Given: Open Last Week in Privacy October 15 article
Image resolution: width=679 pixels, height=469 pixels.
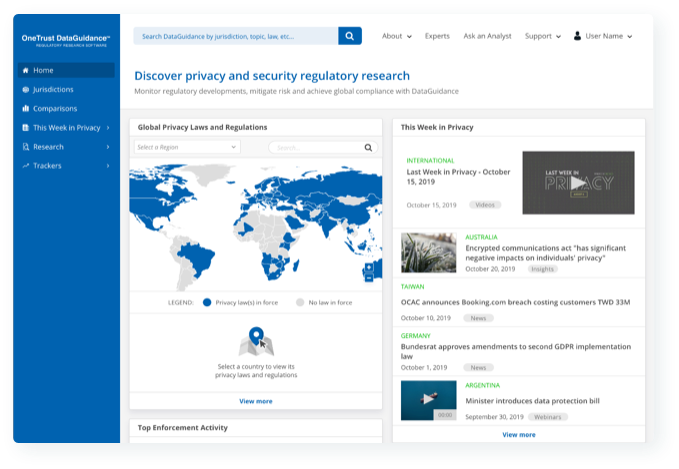Looking at the screenshot, I should click(x=458, y=177).
